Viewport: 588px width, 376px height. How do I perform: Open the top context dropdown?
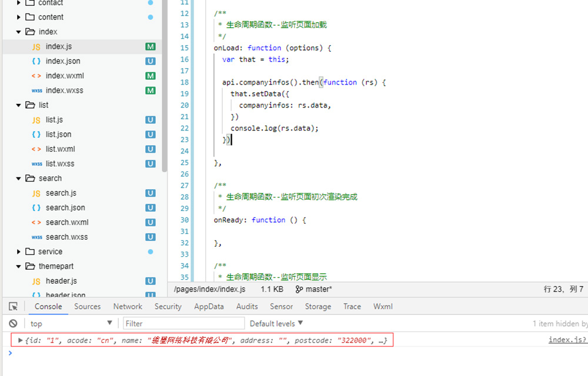pyautogui.click(x=71, y=324)
